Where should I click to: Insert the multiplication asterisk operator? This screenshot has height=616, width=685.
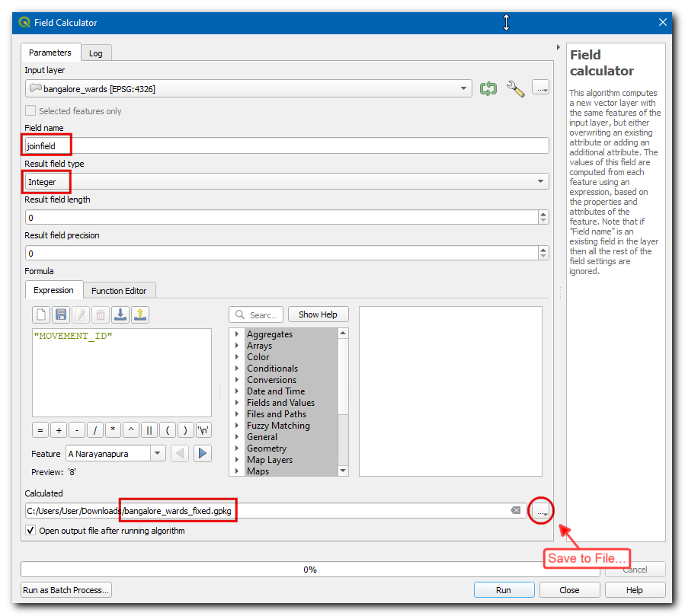(113, 430)
